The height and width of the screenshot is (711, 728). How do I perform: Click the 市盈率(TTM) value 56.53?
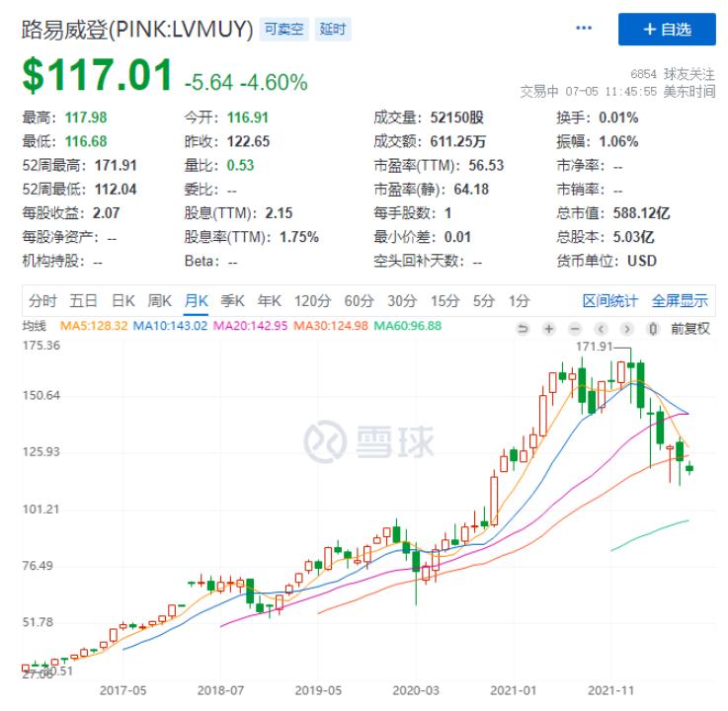(486, 165)
